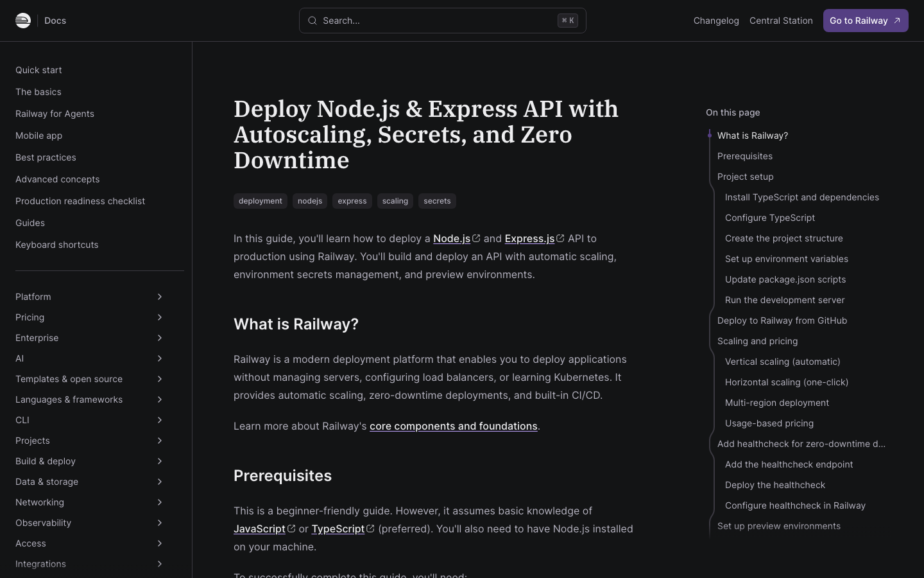Click the arrow icon in Go to Railway

pos(897,21)
